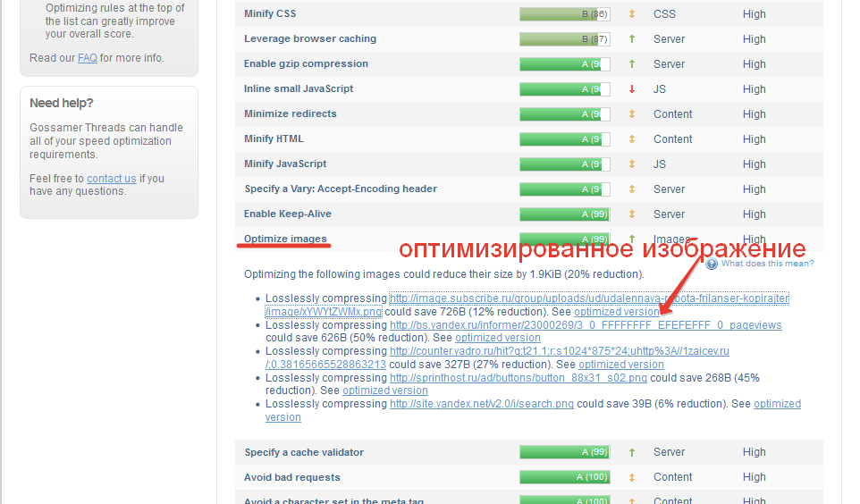860x504 pixels.
Task: Open optimized version of the subscribe.ru image
Action: click(x=618, y=312)
